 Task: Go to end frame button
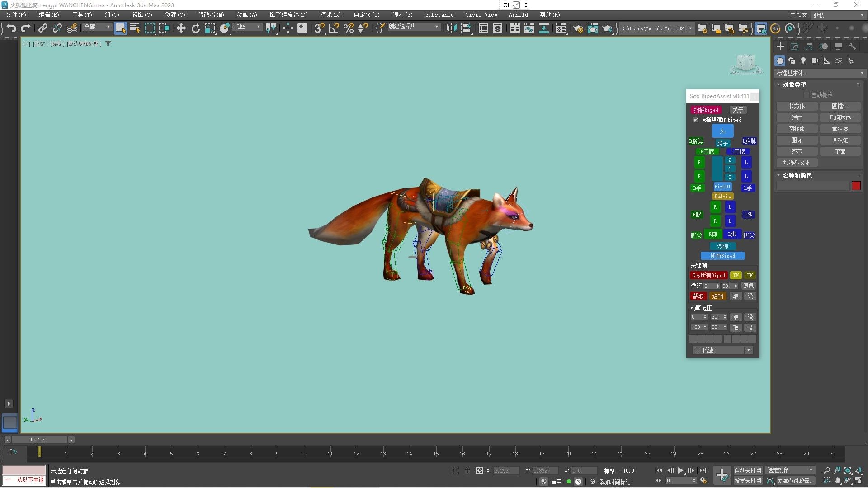tap(703, 470)
